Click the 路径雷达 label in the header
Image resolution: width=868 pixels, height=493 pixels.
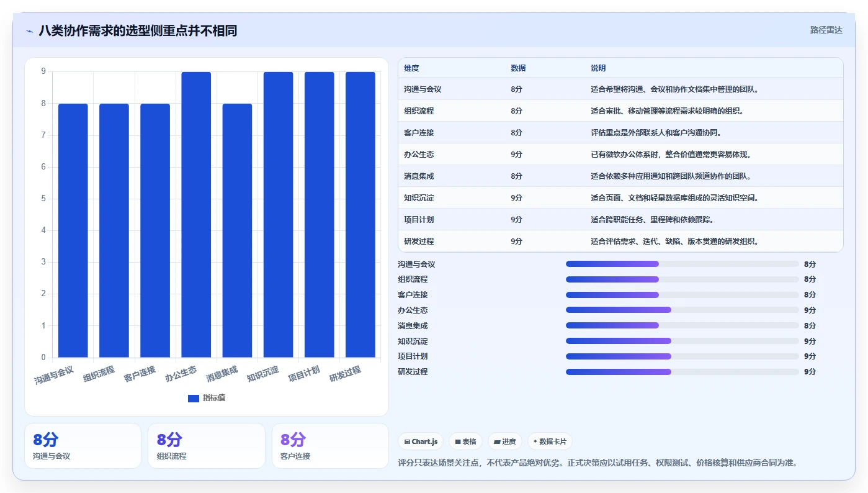pos(826,30)
